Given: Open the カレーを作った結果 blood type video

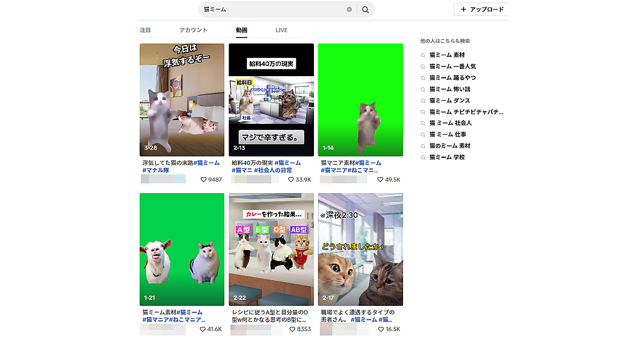Looking at the screenshot, I should click(271, 249).
